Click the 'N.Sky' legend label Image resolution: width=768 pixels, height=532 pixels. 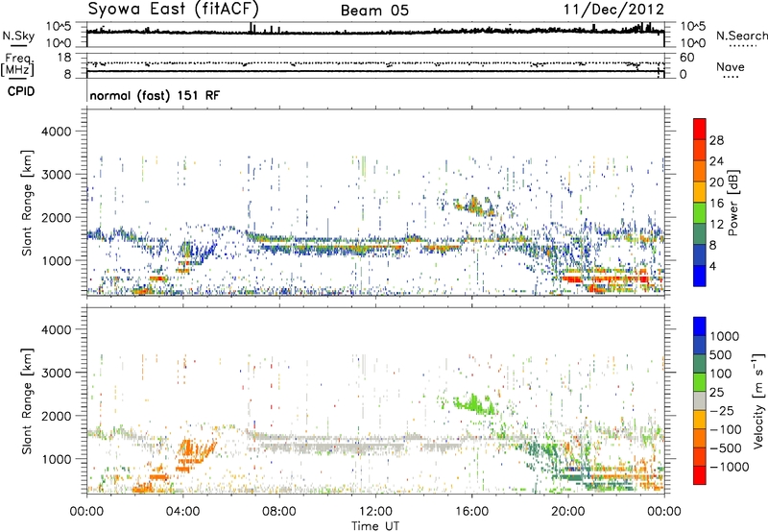18,36
